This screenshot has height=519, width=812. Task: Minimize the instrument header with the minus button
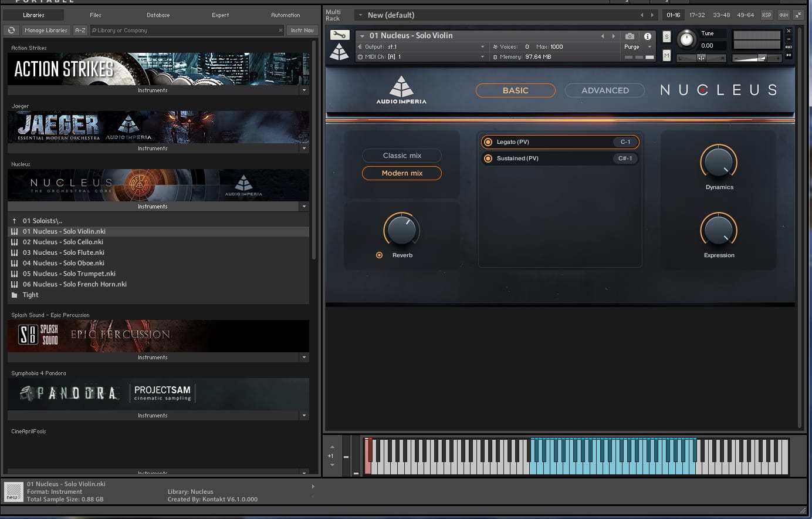point(789,39)
